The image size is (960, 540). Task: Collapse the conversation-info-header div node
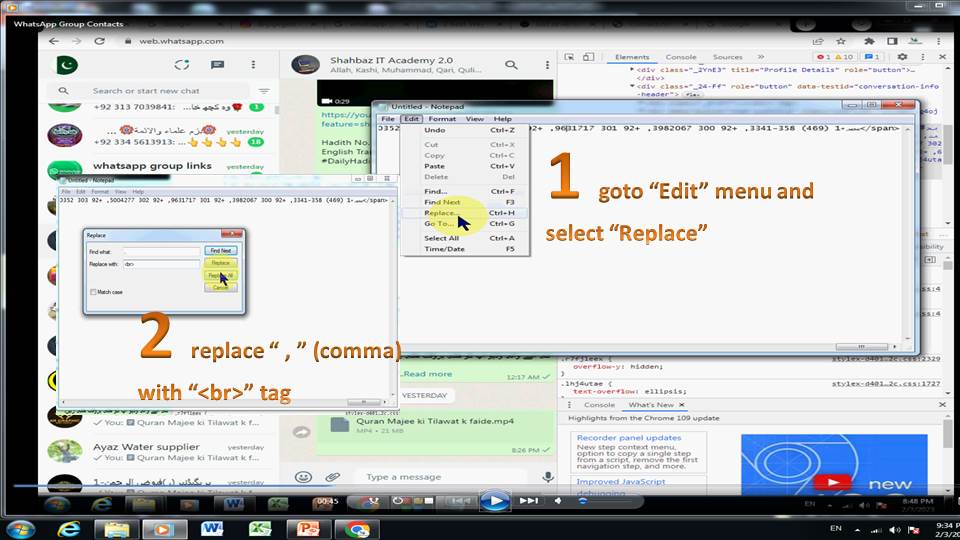(x=632, y=86)
